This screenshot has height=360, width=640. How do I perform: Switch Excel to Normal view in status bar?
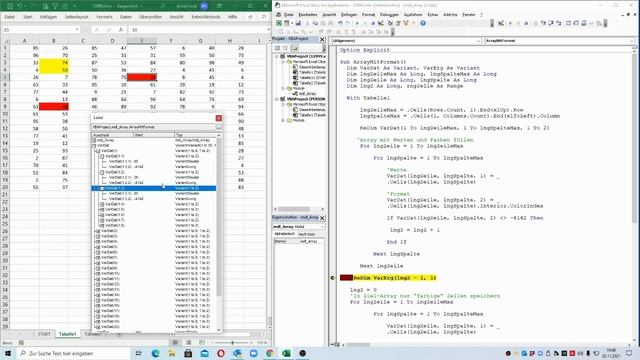(x=175, y=342)
